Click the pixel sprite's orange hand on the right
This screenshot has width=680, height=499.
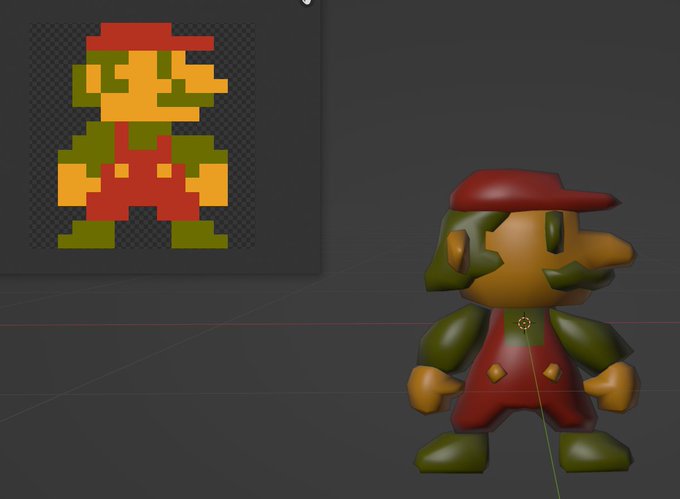pos(212,184)
